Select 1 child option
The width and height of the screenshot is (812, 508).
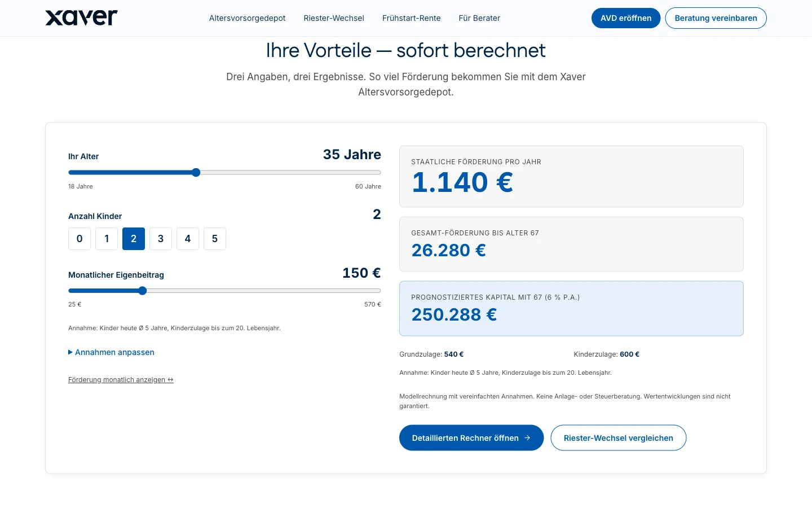point(107,239)
